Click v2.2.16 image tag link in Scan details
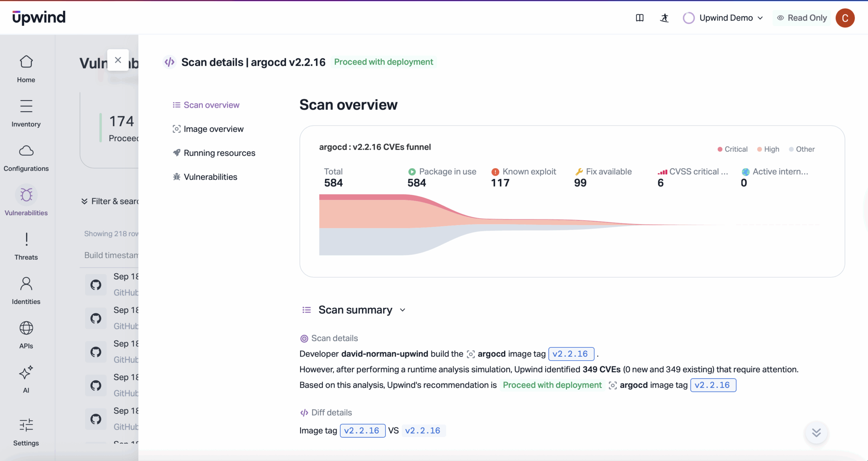Screen dimensions: 868x461 (x=571, y=354)
